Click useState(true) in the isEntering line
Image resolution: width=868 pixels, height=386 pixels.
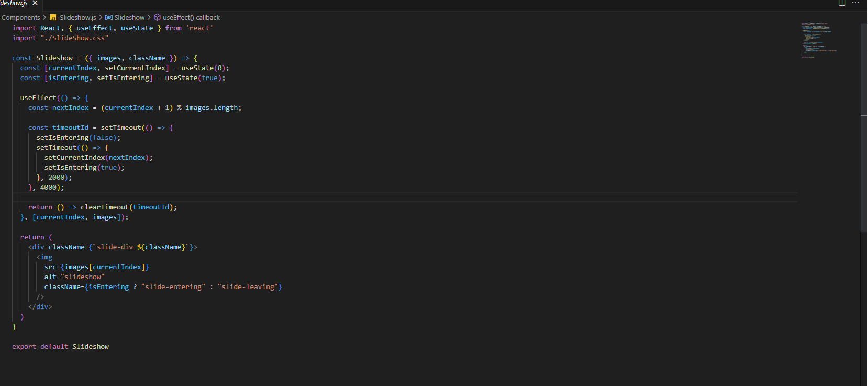pos(193,78)
